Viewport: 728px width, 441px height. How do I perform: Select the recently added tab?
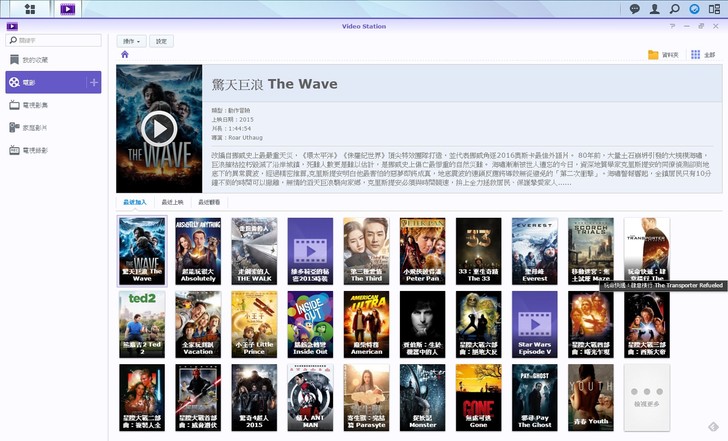click(135, 202)
